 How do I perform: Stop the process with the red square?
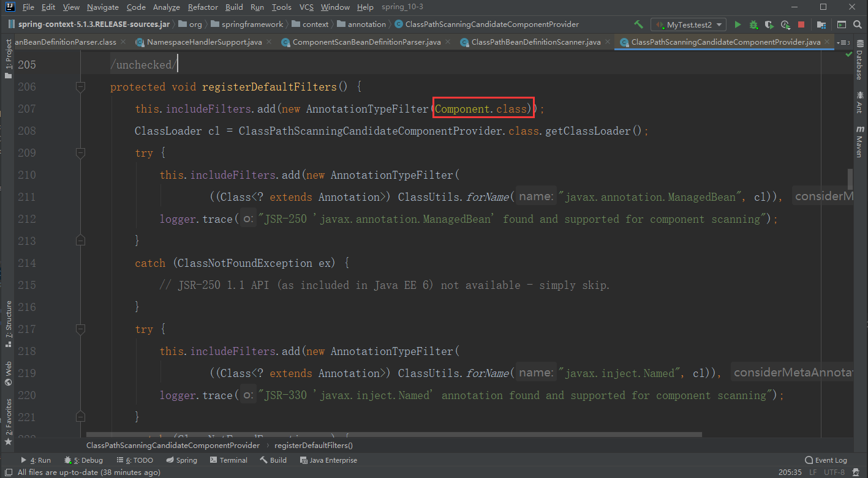pos(801,24)
